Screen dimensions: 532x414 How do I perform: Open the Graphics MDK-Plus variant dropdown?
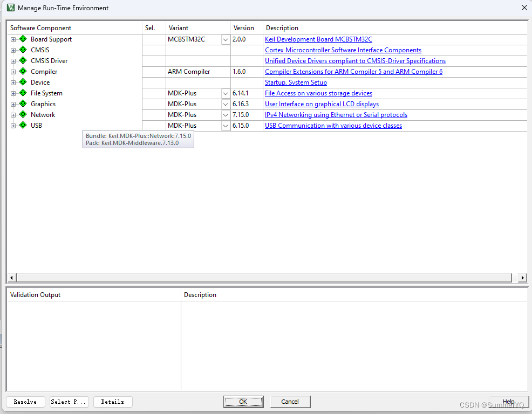[226, 105]
